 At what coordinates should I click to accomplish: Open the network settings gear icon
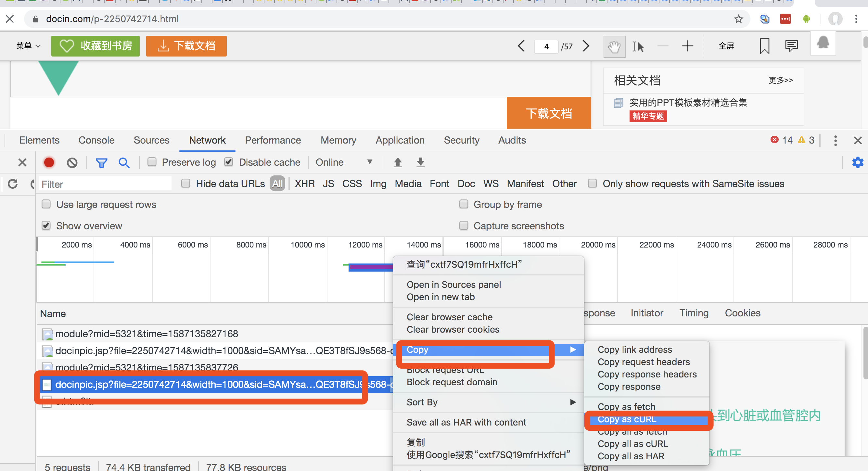tap(857, 162)
